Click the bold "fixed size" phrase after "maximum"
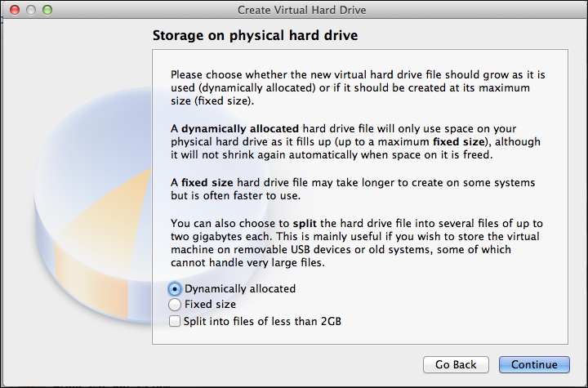 click(x=459, y=142)
